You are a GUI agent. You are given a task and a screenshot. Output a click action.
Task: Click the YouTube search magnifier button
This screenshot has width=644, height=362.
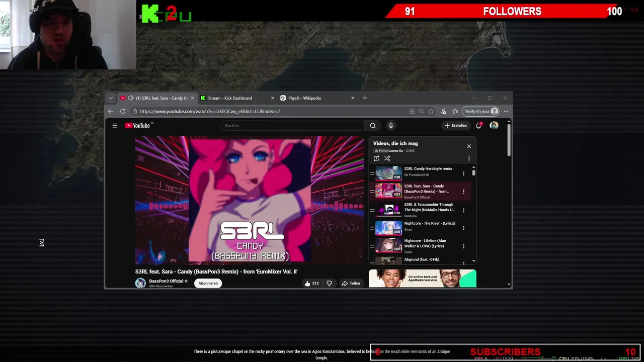(x=373, y=126)
